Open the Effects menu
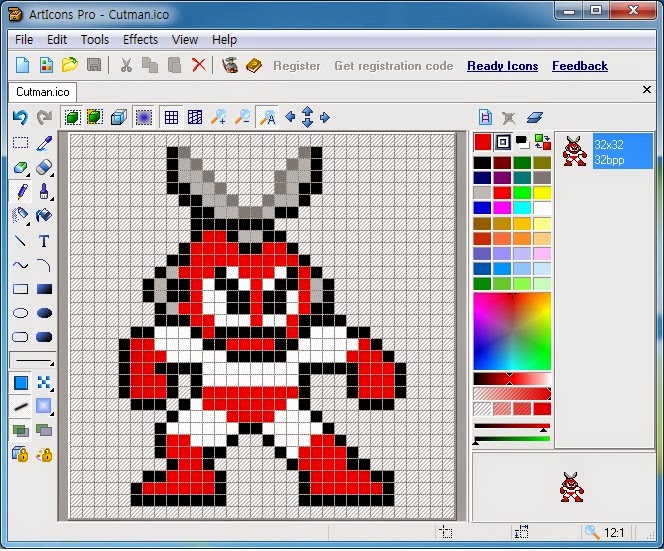 [x=140, y=40]
